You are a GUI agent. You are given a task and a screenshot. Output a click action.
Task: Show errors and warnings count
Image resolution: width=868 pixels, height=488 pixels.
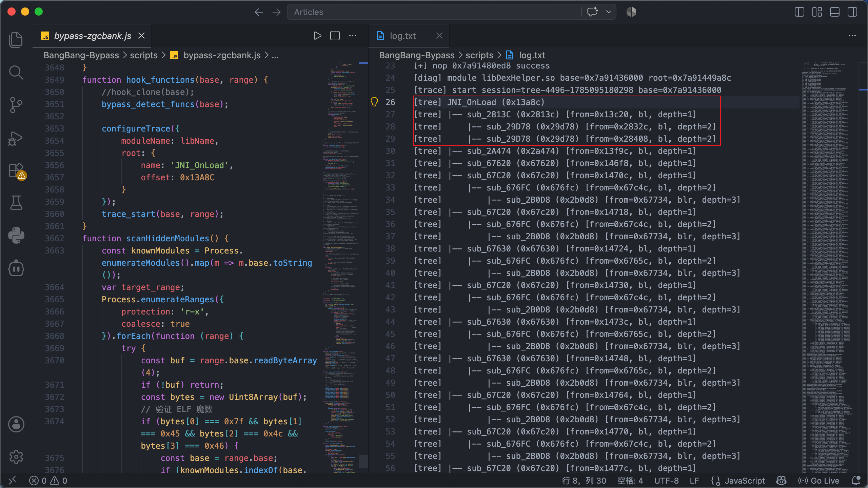pyautogui.click(x=48, y=481)
